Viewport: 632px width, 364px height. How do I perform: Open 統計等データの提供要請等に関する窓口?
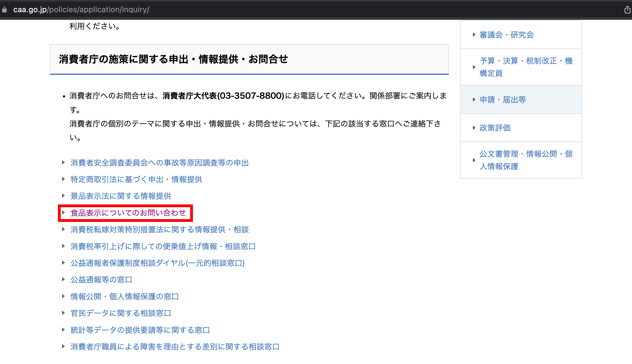(x=140, y=330)
